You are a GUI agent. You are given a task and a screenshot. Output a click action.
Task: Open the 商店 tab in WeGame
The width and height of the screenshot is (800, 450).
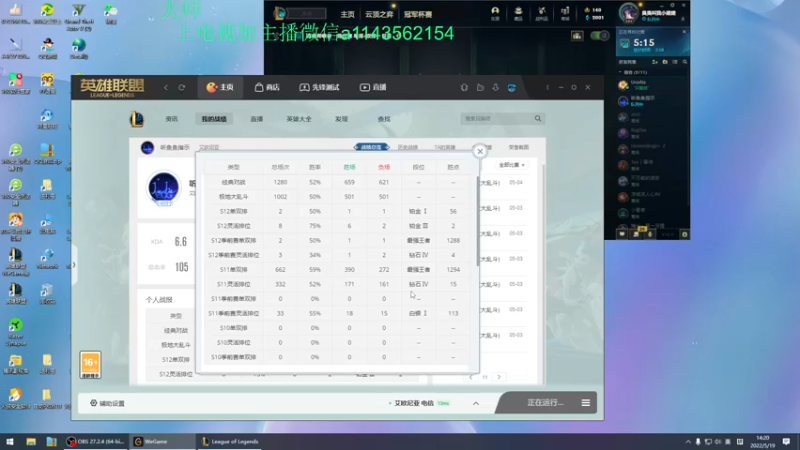[x=267, y=87]
